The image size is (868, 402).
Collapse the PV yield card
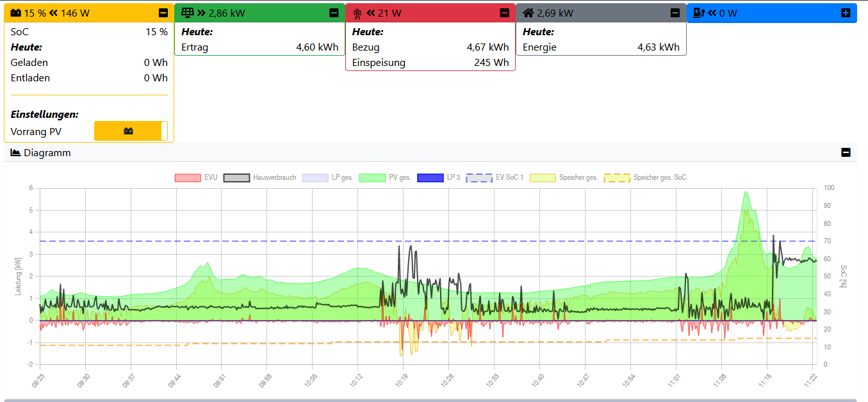(334, 13)
